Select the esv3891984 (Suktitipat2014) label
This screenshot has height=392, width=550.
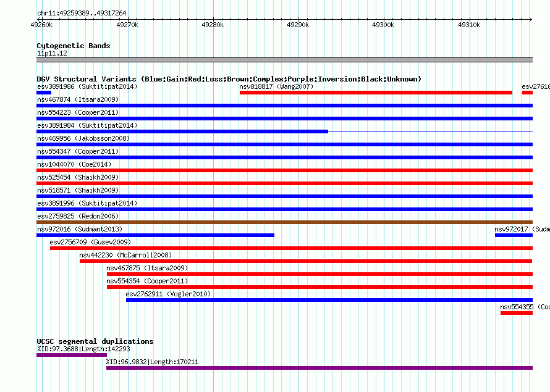pyautogui.click(x=87, y=125)
